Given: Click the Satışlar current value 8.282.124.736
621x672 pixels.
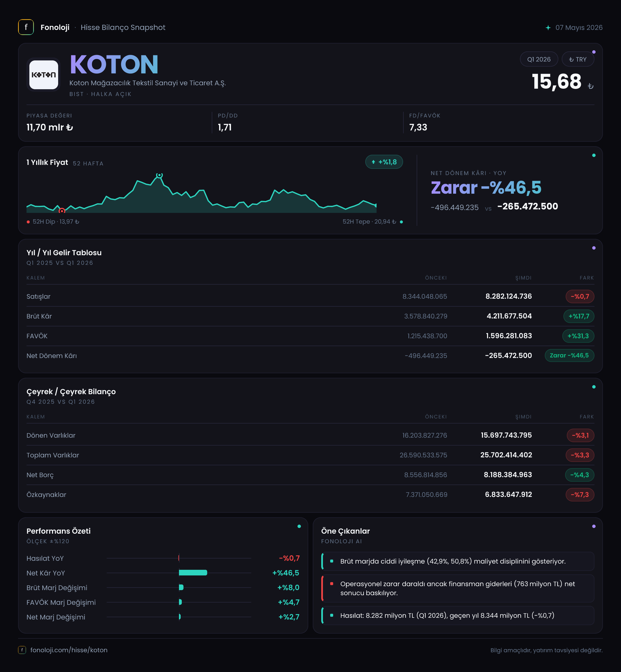Looking at the screenshot, I should [x=508, y=296].
